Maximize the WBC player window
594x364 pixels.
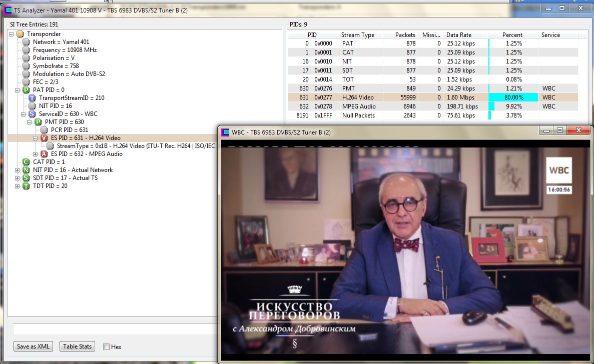point(560,130)
